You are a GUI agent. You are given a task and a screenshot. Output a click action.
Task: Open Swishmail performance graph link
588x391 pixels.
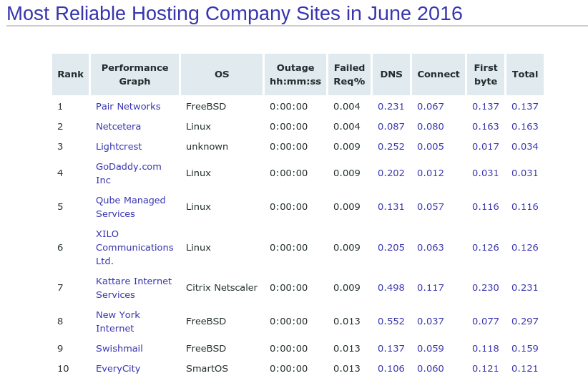click(x=119, y=349)
